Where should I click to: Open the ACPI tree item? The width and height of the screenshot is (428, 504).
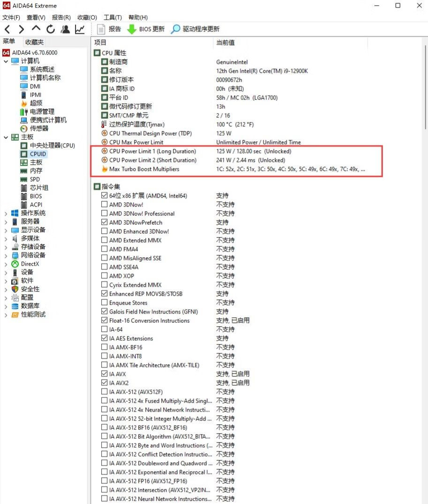coord(36,205)
